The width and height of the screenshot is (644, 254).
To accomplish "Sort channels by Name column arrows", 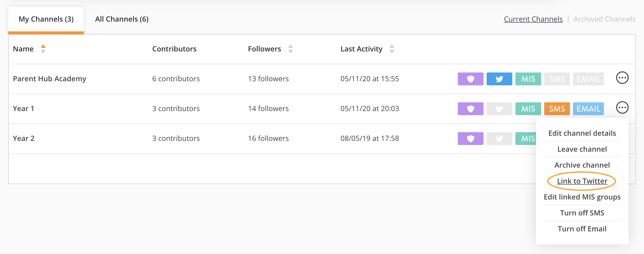I will [x=43, y=49].
